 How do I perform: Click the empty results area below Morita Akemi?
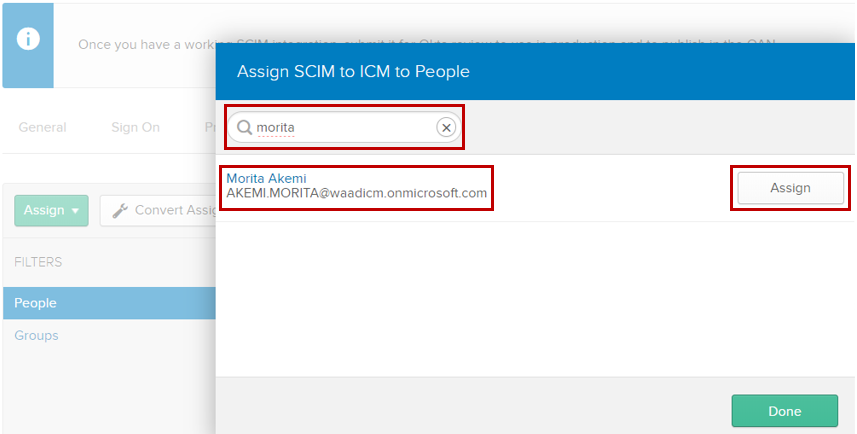[535, 300]
